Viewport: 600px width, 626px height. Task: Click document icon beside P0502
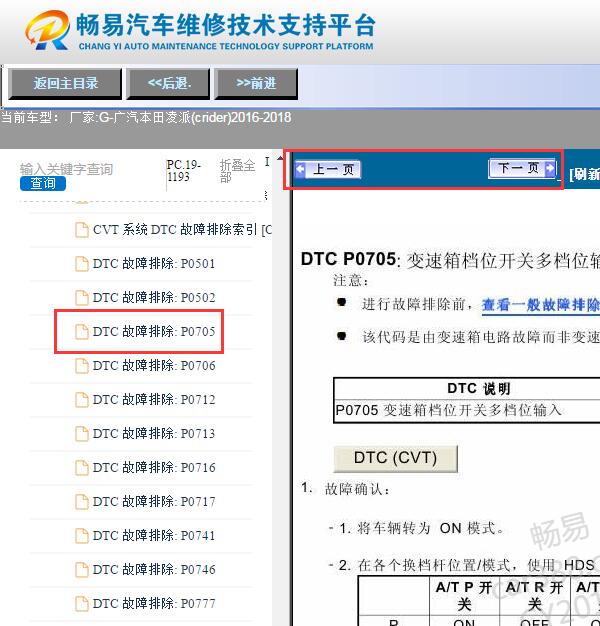[x=82, y=298]
